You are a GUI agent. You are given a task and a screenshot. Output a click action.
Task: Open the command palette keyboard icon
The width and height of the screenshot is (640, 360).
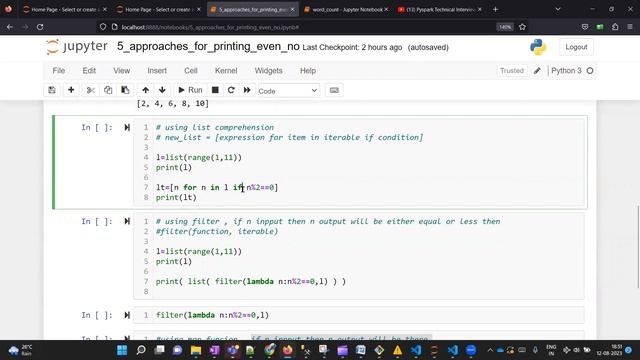pos(334,90)
